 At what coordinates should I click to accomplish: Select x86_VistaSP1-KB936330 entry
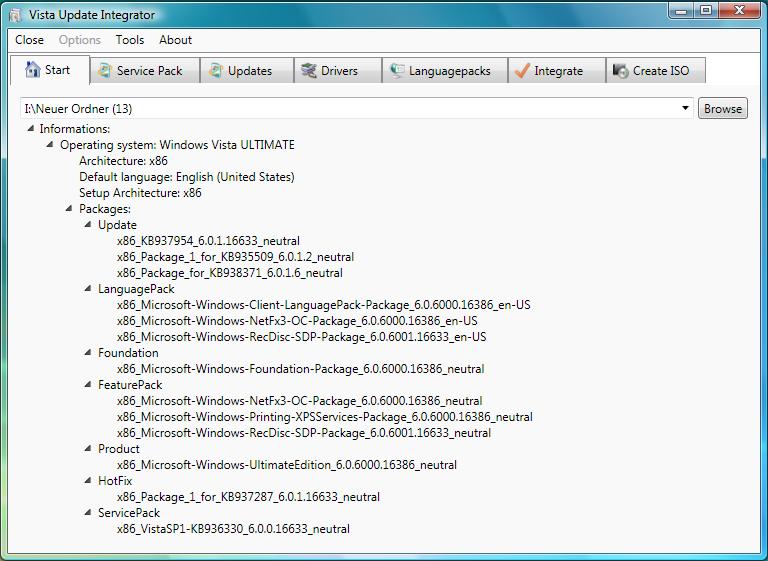233,529
